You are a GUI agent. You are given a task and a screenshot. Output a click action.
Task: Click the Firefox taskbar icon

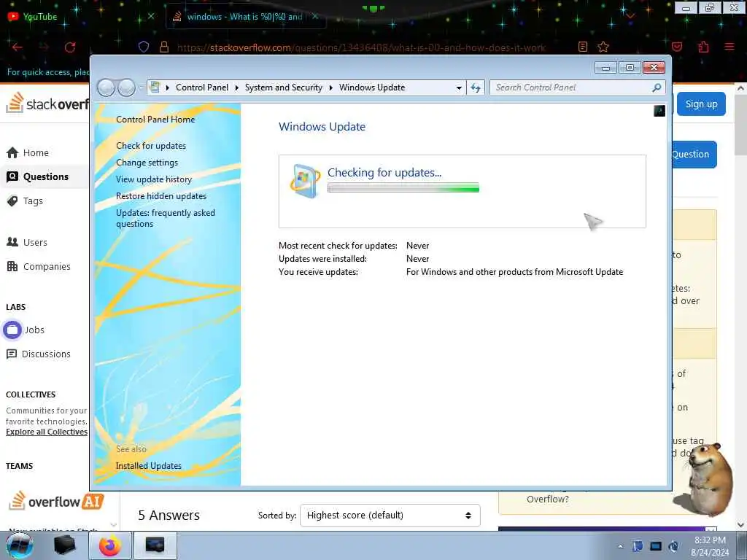tap(109, 545)
